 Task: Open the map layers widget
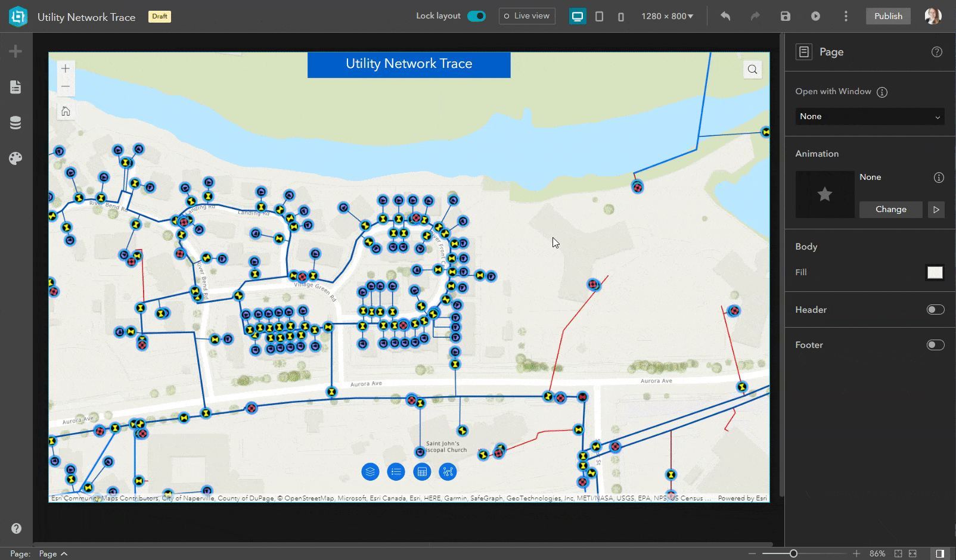pos(370,472)
